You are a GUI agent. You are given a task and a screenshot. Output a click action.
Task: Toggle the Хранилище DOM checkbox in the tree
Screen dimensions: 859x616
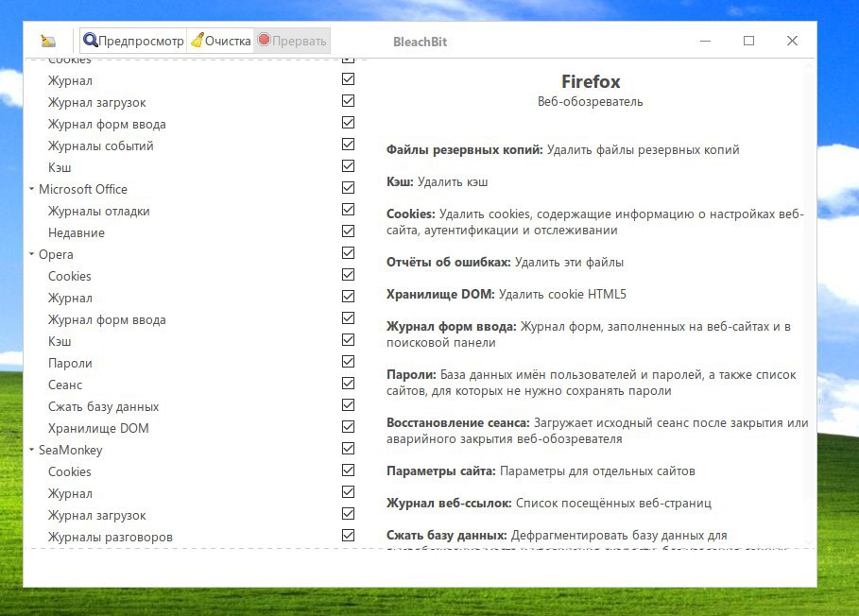(x=348, y=426)
